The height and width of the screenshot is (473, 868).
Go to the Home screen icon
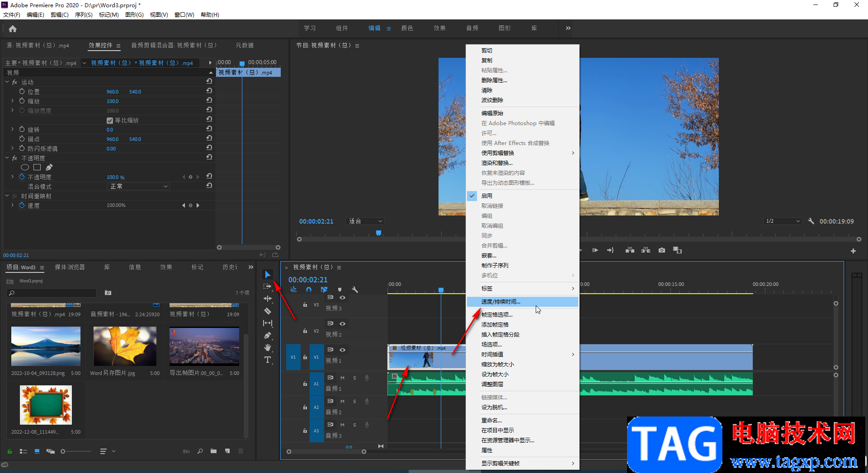(13, 29)
